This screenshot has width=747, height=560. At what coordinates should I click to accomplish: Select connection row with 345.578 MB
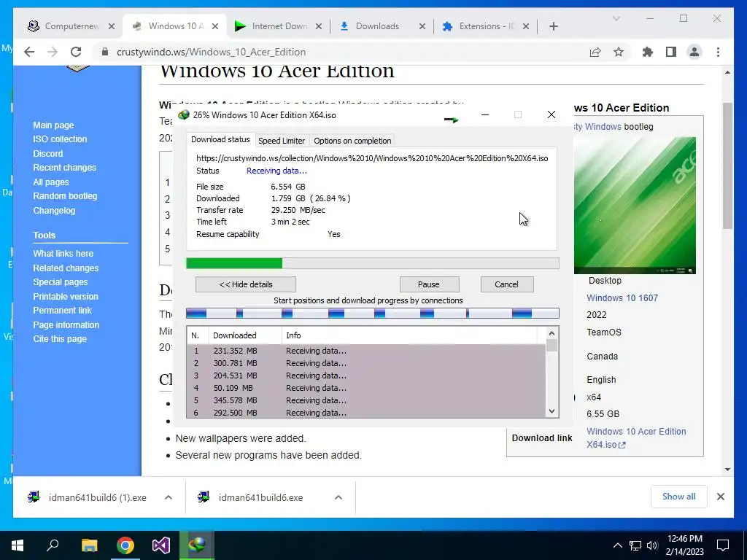pos(366,400)
